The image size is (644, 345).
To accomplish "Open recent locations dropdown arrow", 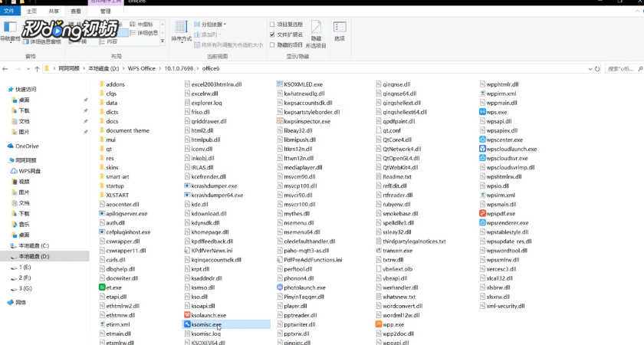I will 28,68.
